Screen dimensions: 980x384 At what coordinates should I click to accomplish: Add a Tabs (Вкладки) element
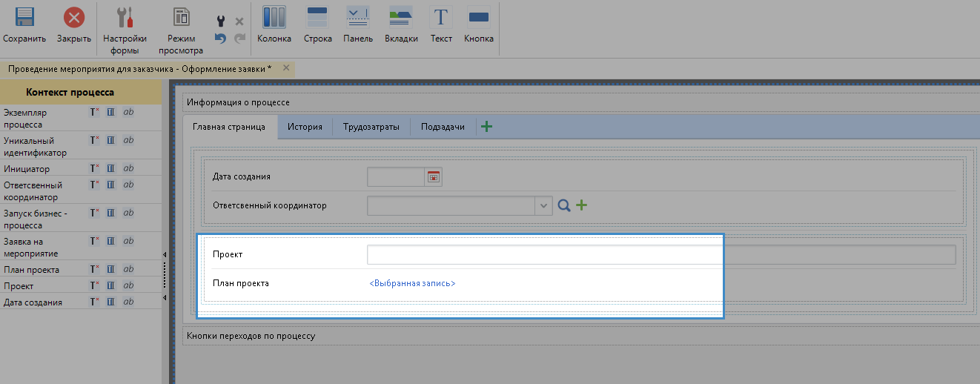(401, 19)
